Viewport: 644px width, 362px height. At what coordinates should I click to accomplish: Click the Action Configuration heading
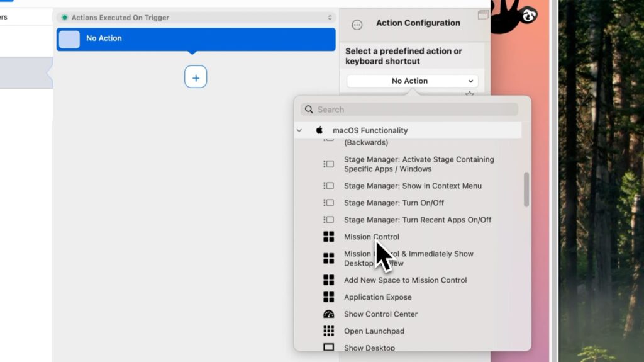click(x=418, y=23)
